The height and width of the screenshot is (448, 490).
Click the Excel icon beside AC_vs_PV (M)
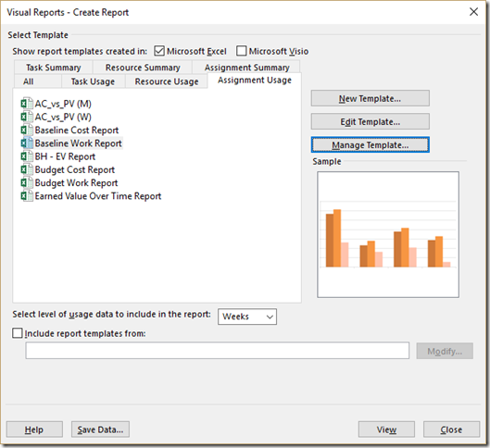[27, 104]
